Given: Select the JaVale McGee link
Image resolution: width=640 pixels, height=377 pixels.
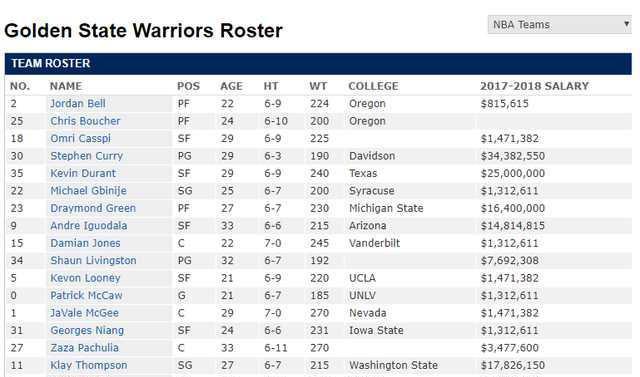Looking at the screenshot, I should coord(84,313).
